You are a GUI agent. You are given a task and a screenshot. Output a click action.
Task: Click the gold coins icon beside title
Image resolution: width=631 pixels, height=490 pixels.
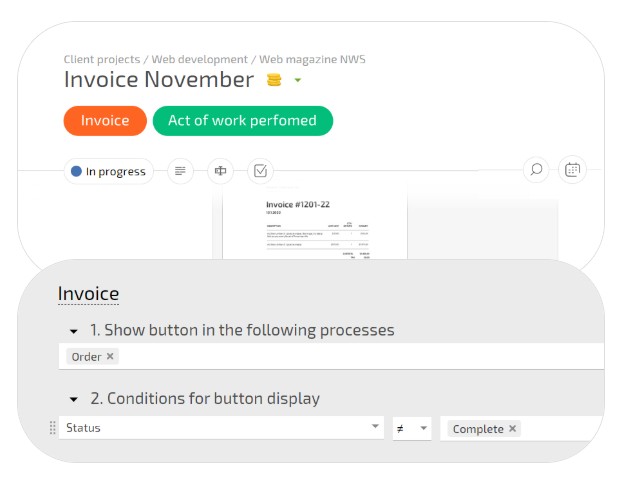coord(274,80)
